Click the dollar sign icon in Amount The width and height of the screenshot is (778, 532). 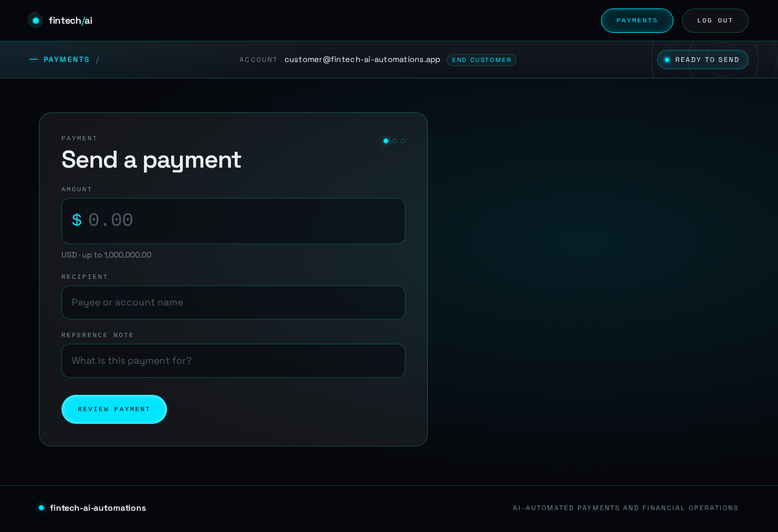(77, 220)
